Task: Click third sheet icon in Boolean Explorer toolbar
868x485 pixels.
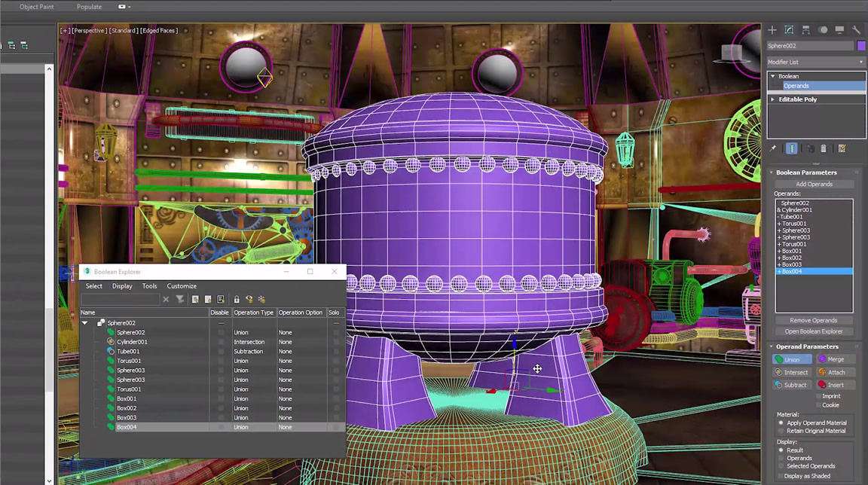Action: 221,299
